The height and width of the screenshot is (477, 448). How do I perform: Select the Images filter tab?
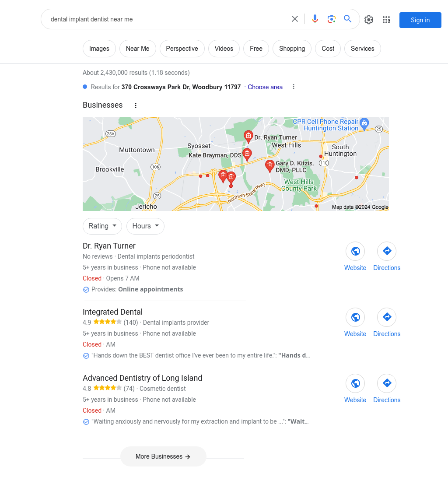[99, 49]
